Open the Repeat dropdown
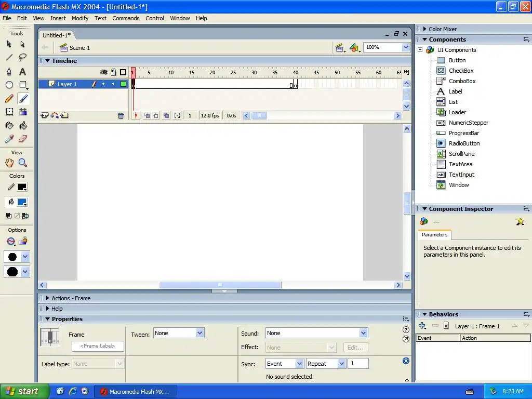Image resolution: width=532 pixels, height=399 pixels. [x=342, y=364]
